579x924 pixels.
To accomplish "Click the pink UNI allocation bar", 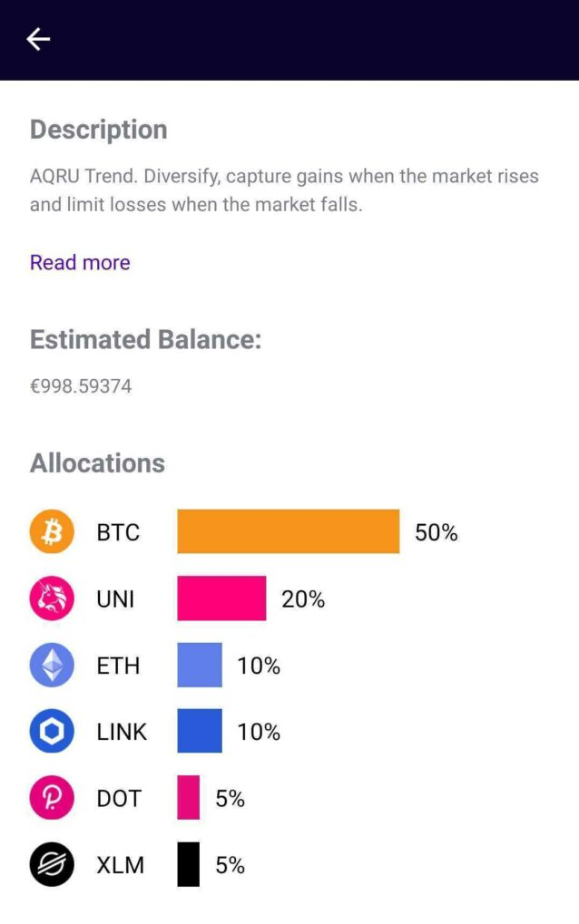I will (221, 599).
